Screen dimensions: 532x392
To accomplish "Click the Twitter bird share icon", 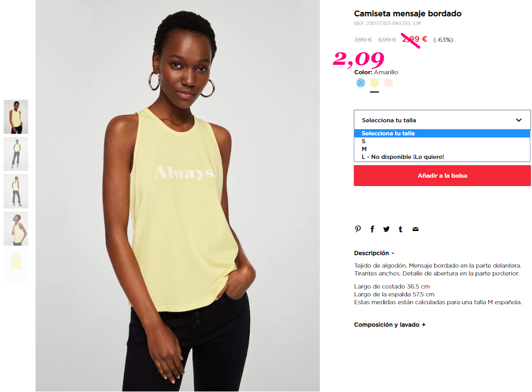I will (x=386, y=229).
